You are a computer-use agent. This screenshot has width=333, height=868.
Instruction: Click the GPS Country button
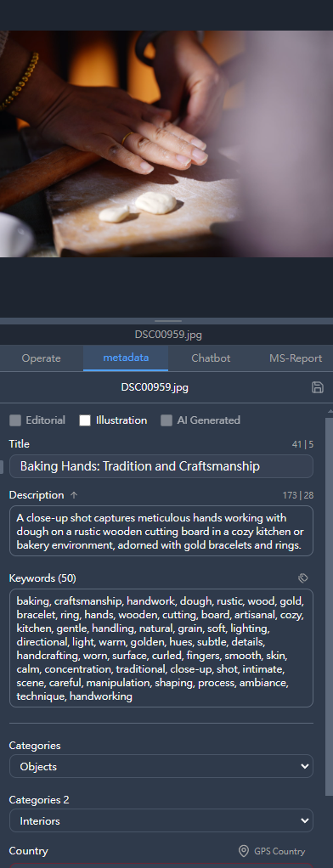pos(272,851)
